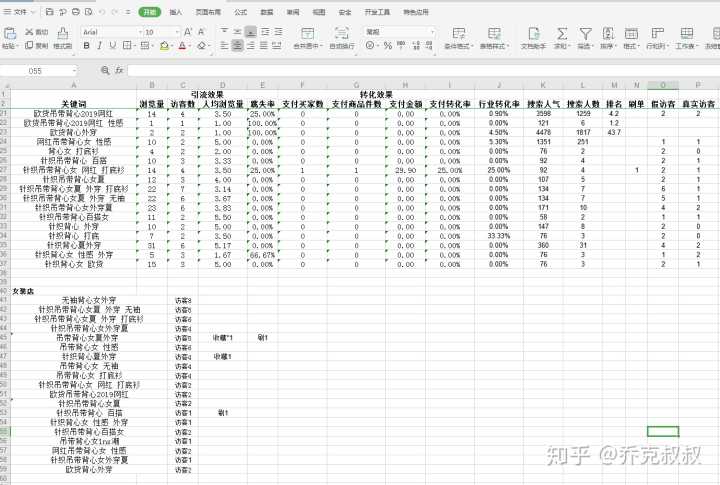The image size is (720, 485).
Task: Align cell text to top
Action: 224,31
